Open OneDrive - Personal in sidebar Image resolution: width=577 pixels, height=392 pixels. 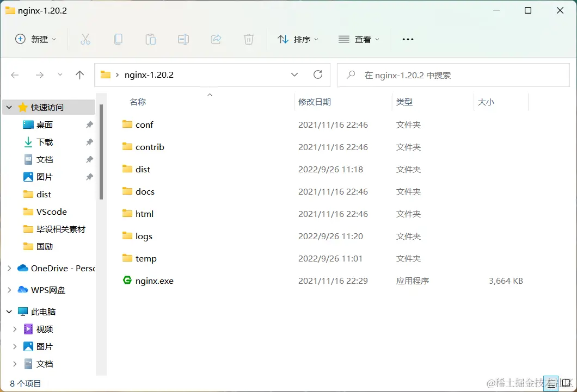(63, 268)
